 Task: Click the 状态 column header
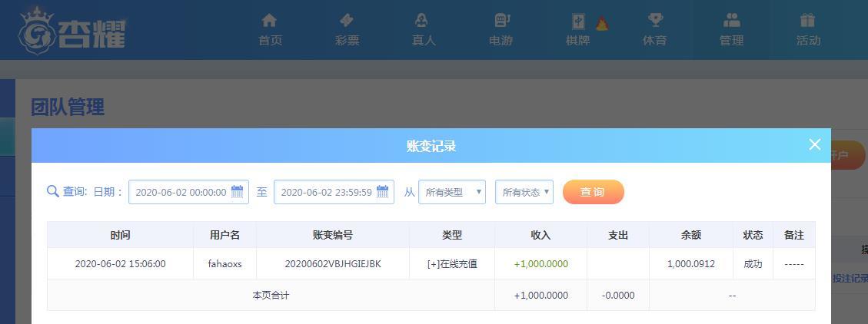click(x=753, y=235)
